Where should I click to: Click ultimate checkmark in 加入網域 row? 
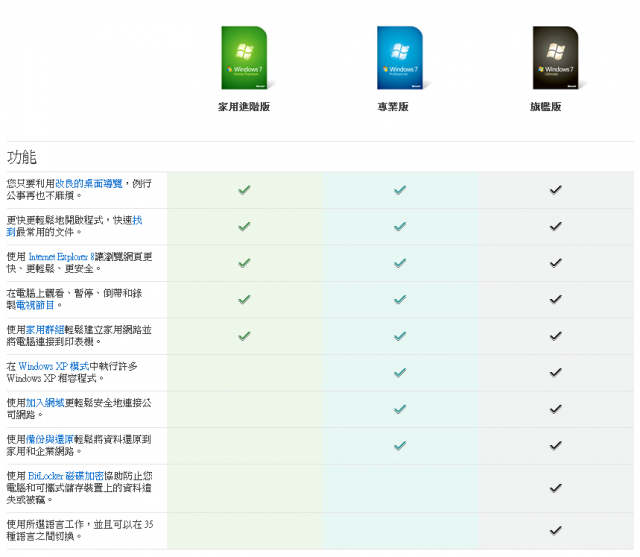(x=556, y=409)
